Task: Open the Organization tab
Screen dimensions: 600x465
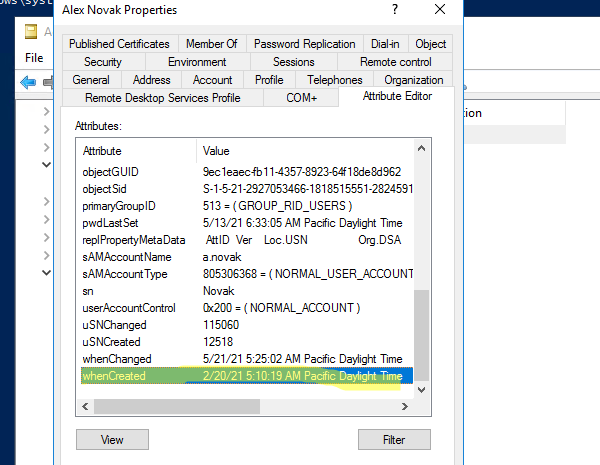Action: [x=414, y=80]
